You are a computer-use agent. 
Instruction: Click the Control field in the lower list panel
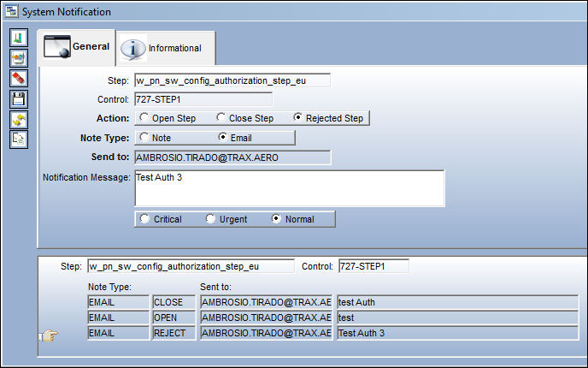coord(373,266)
